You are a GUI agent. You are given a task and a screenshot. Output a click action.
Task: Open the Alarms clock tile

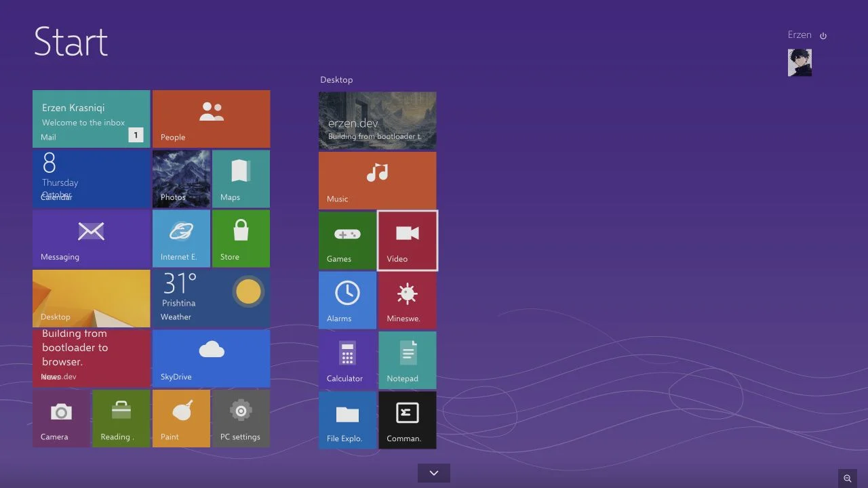[x=347, y=300]
